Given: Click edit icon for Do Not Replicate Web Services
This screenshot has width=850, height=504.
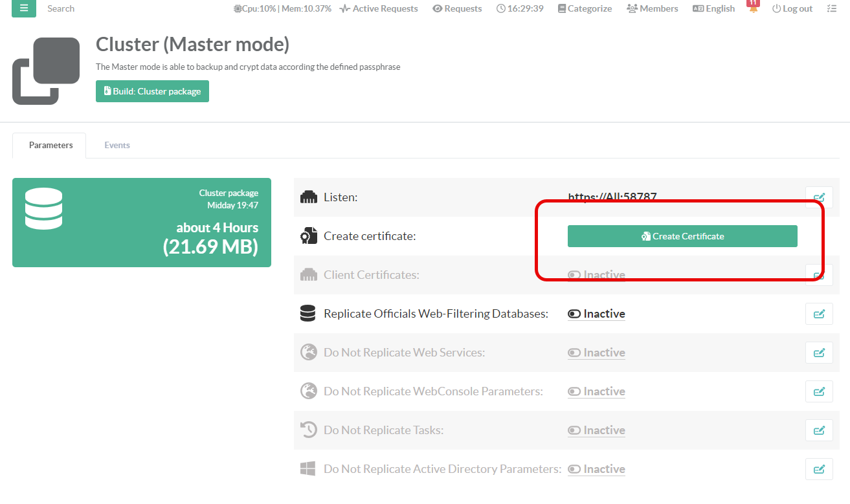Looking at the screenshot, I should [819, 353].
